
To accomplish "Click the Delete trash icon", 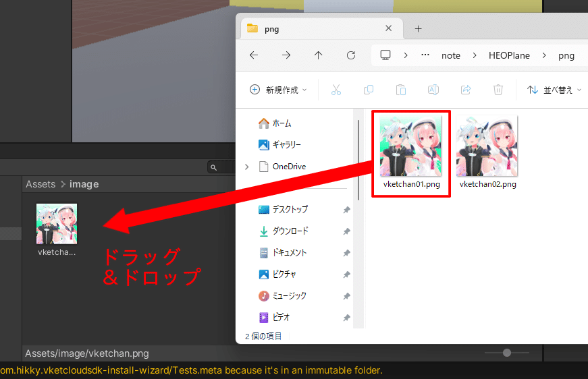I will pos(498,90).
